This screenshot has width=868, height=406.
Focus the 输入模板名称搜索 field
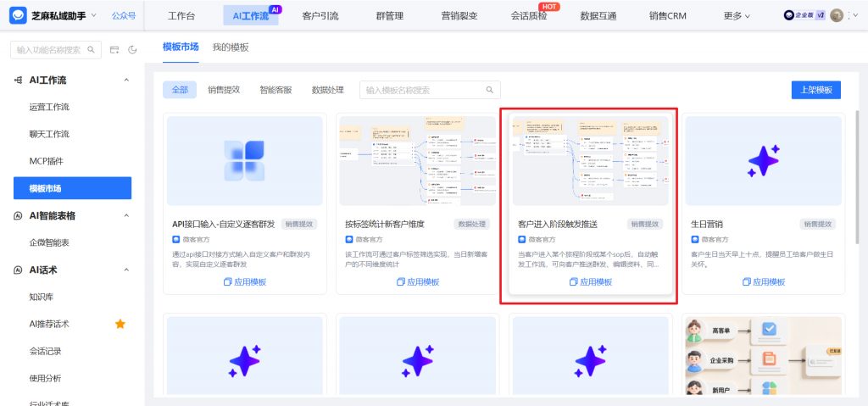(430, 90)
